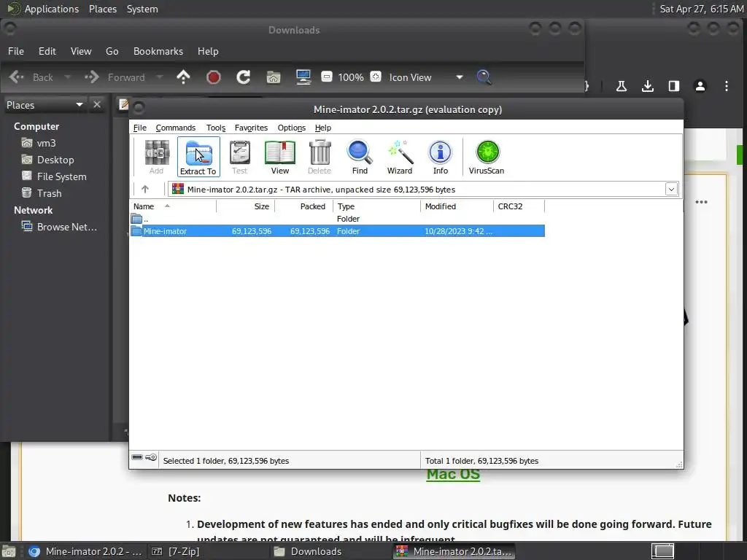
Task: Click the Back button in Downloads
Action: point(31,77)
